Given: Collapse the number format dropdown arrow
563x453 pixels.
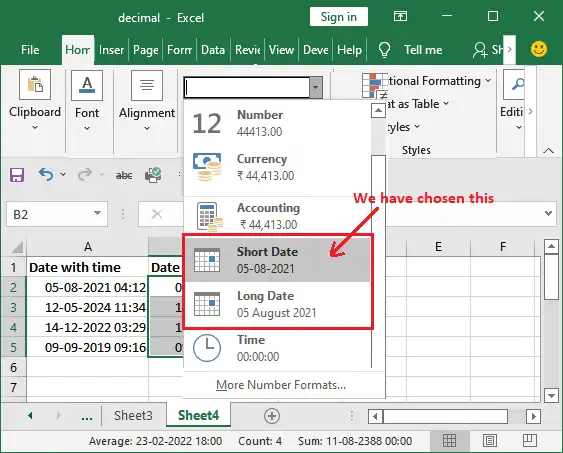Looking at the screenshot, I should pyautogui.click(x=316, y=87).
